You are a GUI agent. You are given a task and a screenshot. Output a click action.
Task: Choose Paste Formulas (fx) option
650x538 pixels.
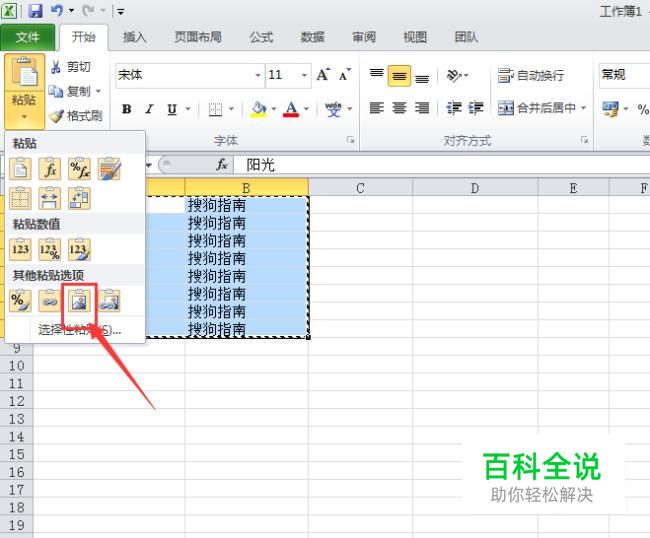(50, 169)
